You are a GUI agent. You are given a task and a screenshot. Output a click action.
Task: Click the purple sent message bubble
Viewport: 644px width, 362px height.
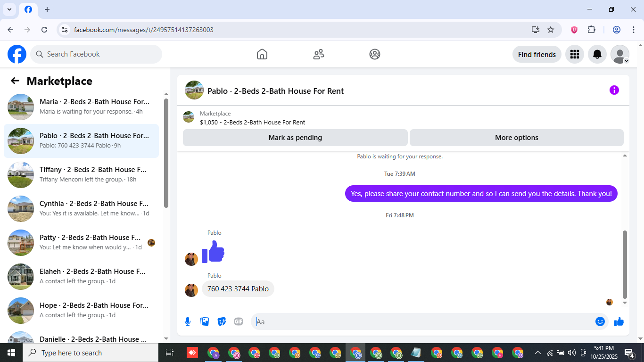tap(481, 194)
